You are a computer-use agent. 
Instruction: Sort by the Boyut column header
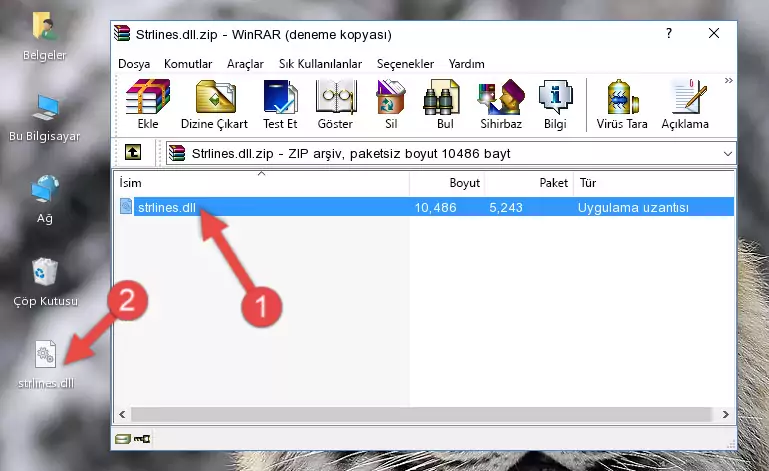click(x=447, y=183)
